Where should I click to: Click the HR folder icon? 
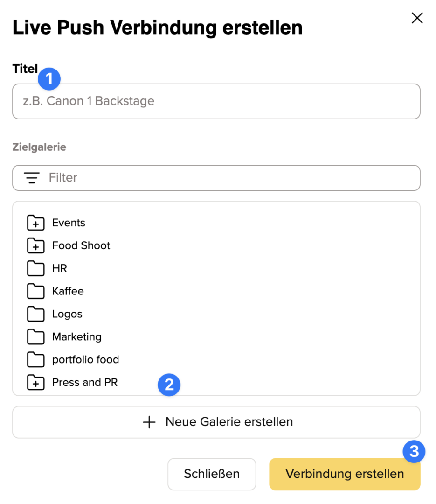(x=35, y=269)
